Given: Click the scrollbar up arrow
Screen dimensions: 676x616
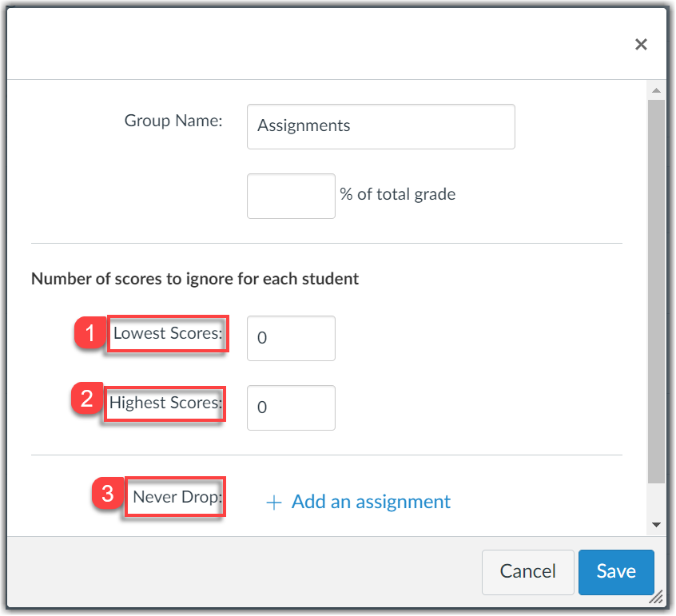Looking at the screenshot, I should 656,89.
